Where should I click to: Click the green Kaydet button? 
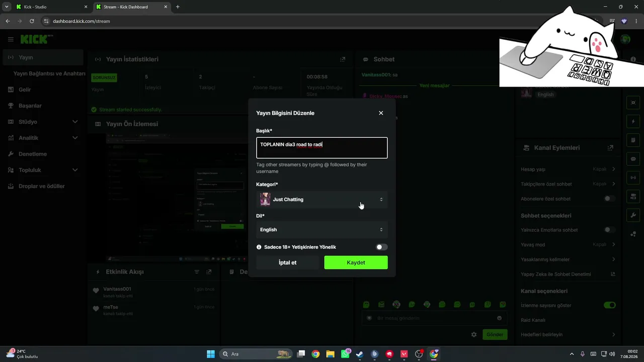tap(356, 262)
